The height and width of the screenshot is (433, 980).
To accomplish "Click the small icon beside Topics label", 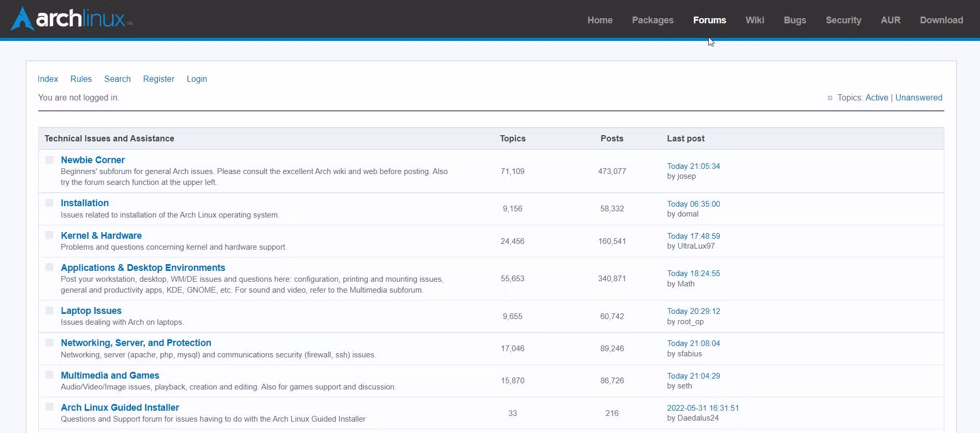I will (830, 98).
